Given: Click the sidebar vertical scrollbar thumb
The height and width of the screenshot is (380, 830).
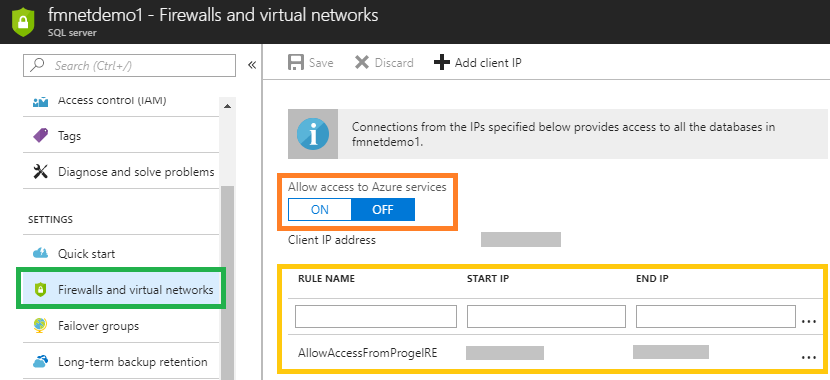Looking at the screenshot, I should [228, 283].
